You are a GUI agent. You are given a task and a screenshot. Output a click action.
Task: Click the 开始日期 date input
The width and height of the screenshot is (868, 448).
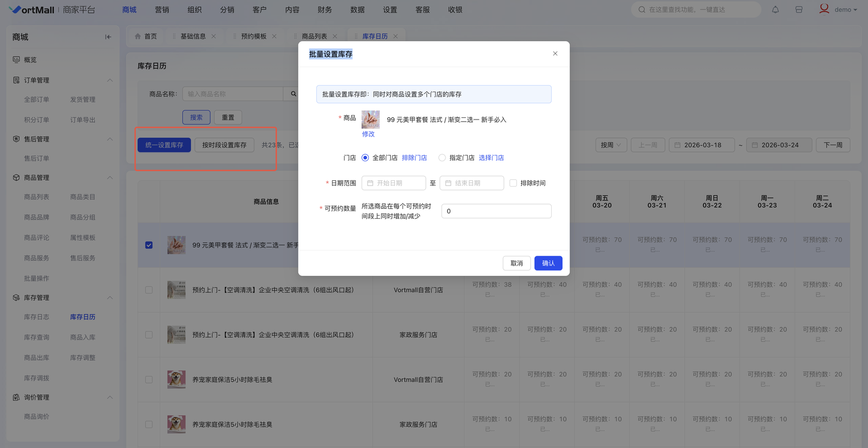393,184
